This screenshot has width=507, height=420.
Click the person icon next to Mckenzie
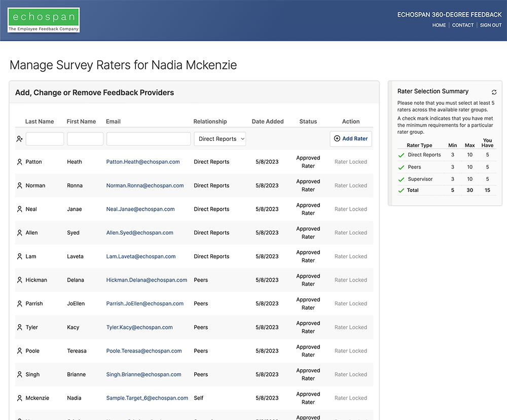(19, 398)
